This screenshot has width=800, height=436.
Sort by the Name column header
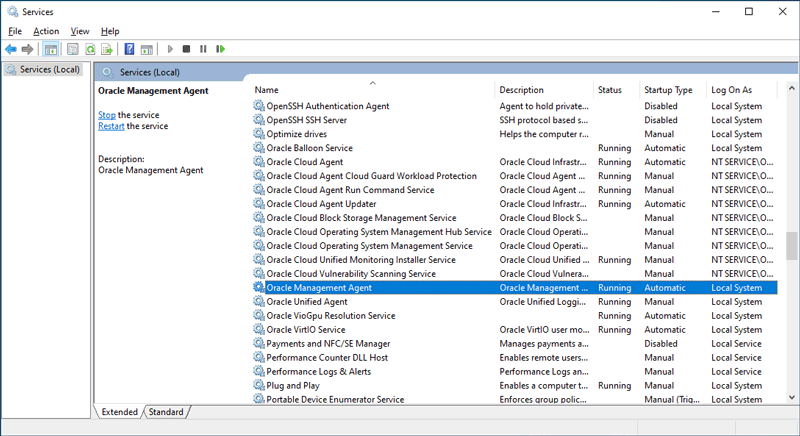(x=372, y=90)
